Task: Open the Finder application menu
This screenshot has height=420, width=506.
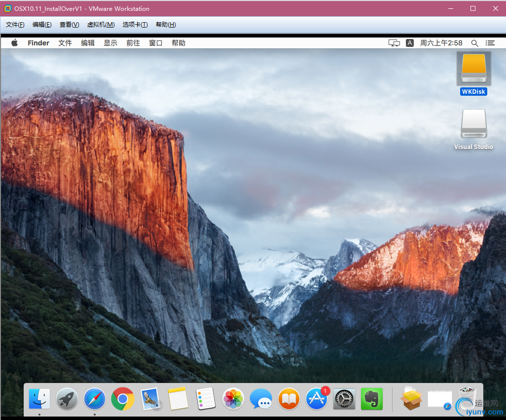Action: [38, 43]
